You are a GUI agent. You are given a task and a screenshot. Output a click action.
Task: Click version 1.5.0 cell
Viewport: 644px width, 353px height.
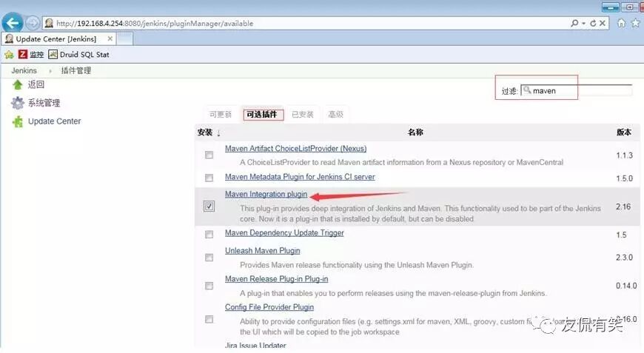click(624, 178)
